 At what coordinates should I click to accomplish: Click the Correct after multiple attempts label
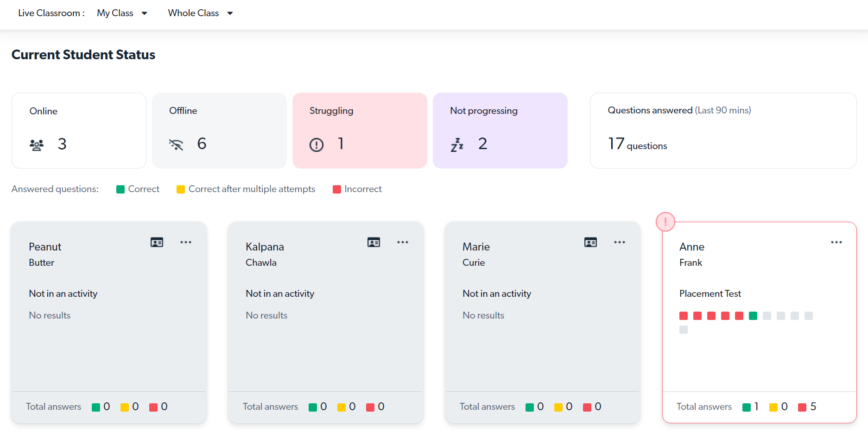point(252,189)
